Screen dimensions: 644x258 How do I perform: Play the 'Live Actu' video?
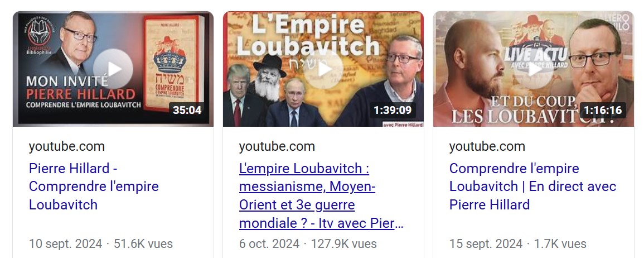[x=534, y=69]
